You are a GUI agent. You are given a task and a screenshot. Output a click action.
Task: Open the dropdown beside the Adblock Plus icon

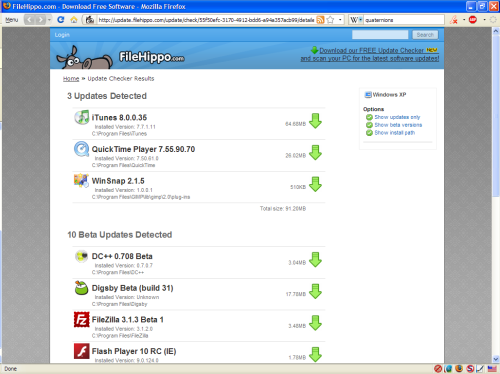(484, 20)
